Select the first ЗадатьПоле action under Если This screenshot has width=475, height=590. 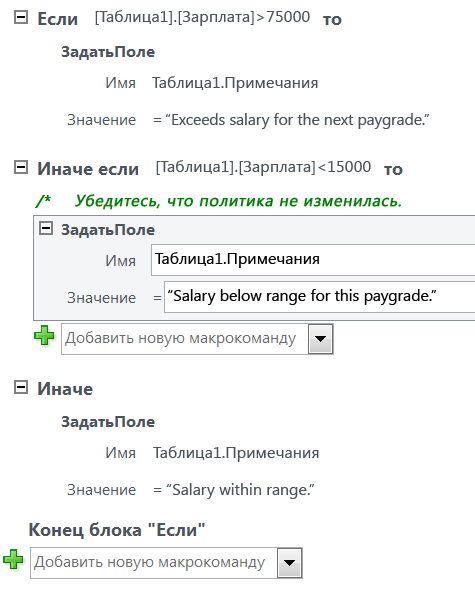(108, 52)
